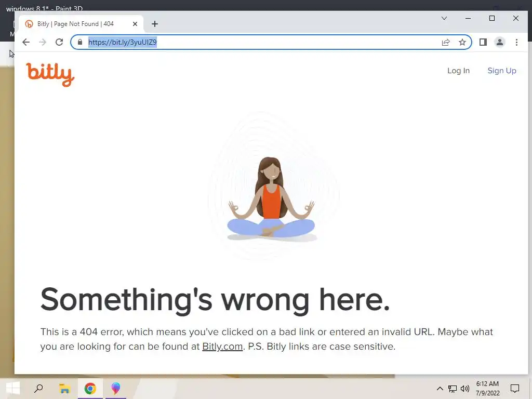Show hidden tray icons chevron
Image resolution: width=532 pixels, height=399 pixels.
click(x=440, y=389)
